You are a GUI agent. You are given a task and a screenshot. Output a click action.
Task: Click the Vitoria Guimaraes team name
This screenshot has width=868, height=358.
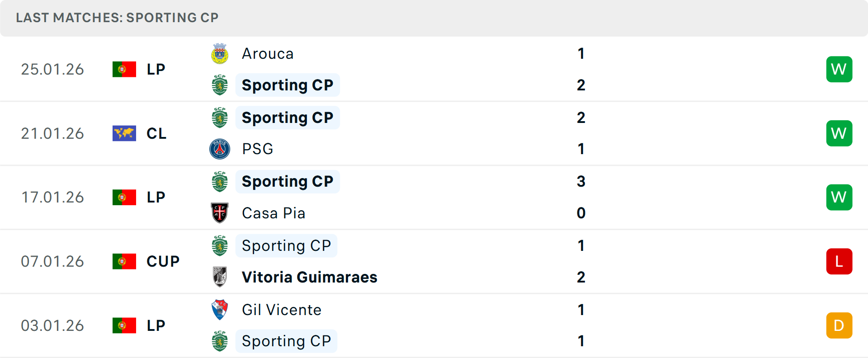(309, 277)
